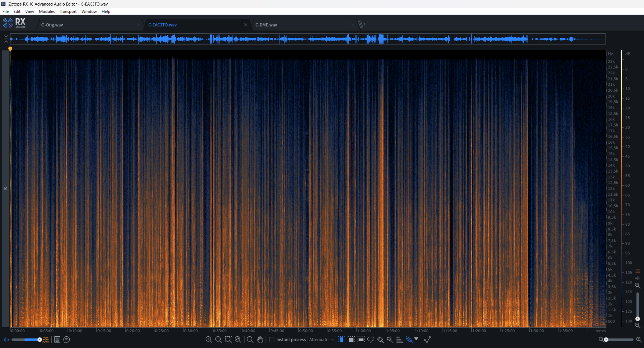This screenshot has height=348, width=644.
Task: Click the zoom out full view icon
Action: 238,339
